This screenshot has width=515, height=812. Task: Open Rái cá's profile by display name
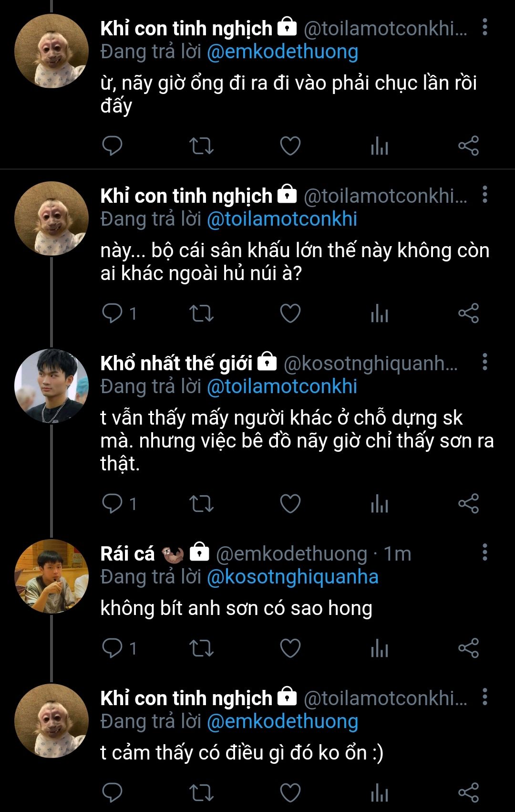point(128,554)
